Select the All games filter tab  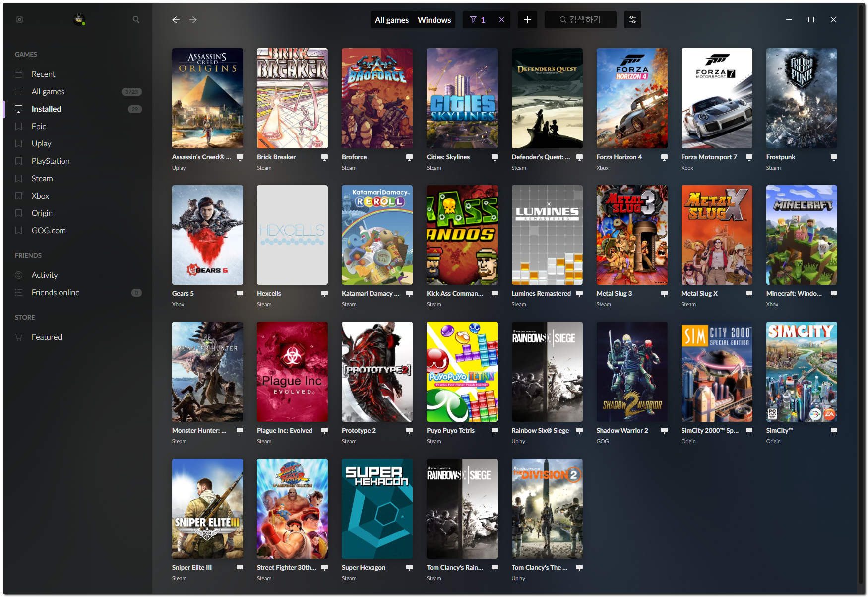[x=392, y=20]
